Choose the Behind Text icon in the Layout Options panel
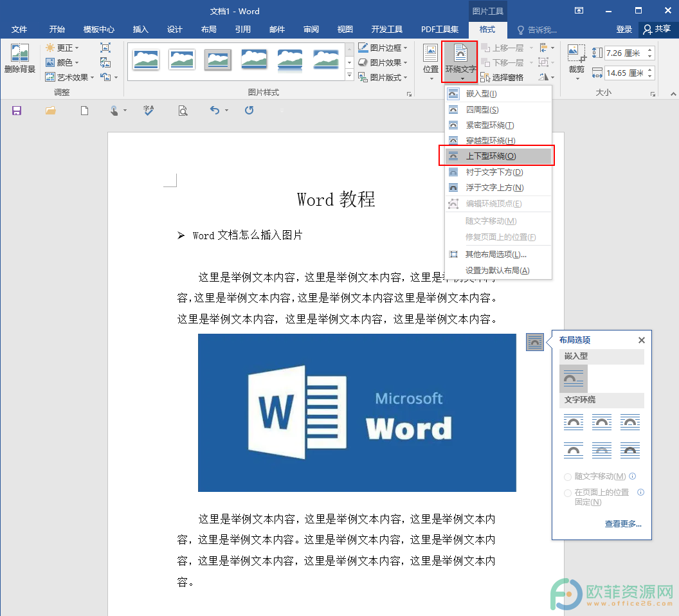 point(601,451)
